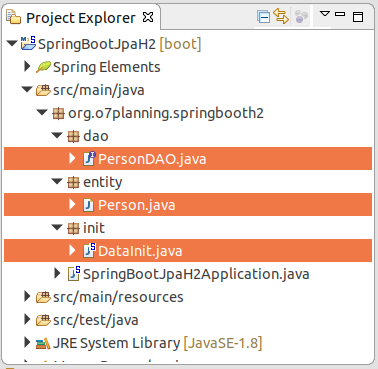Screen dimensions: 378x369
Task: Select SpringBootJpaH2Application.java
Action: tap(196, 274)
